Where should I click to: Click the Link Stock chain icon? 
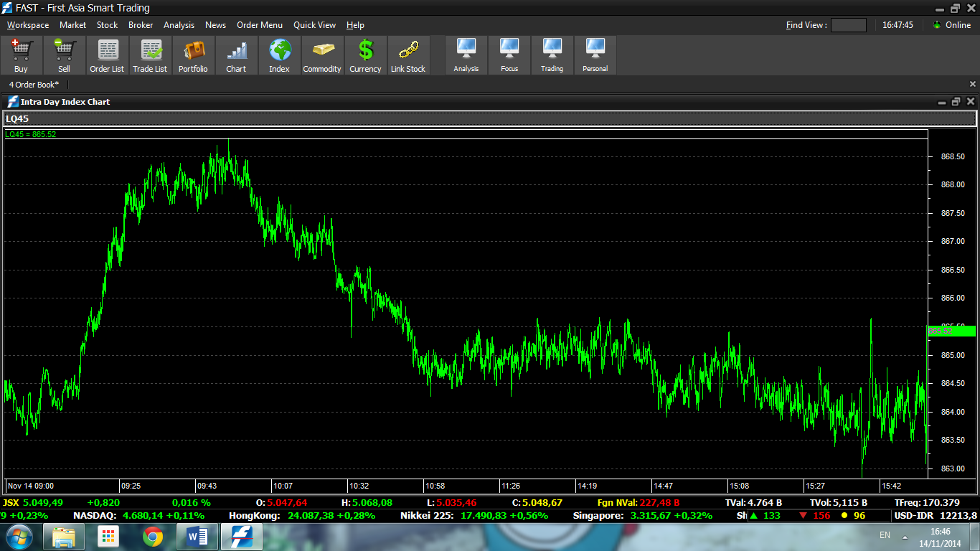[408, 56]
